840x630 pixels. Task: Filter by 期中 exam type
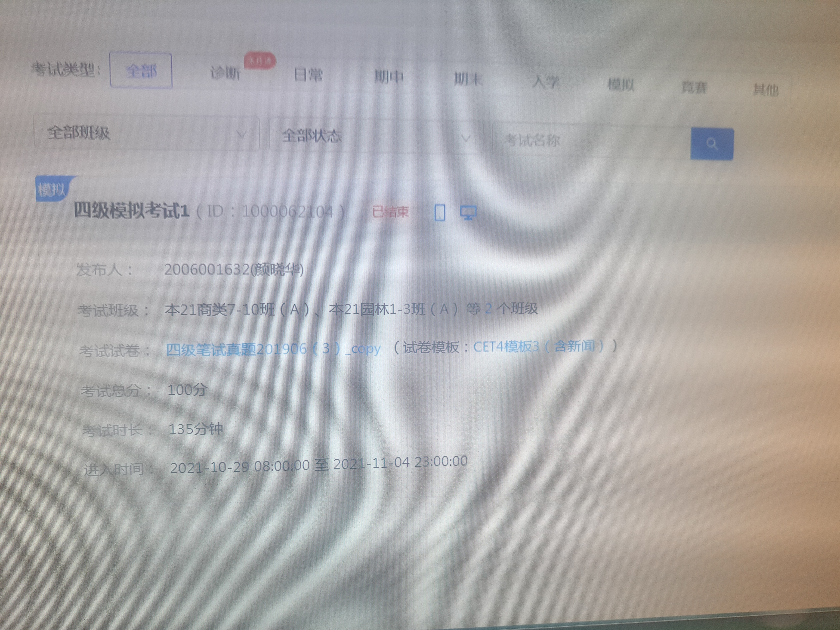click(389, 77)
